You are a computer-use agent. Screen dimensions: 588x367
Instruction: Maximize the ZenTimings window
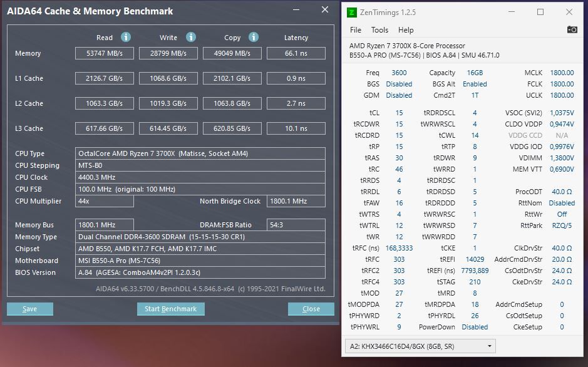(540, 12)
